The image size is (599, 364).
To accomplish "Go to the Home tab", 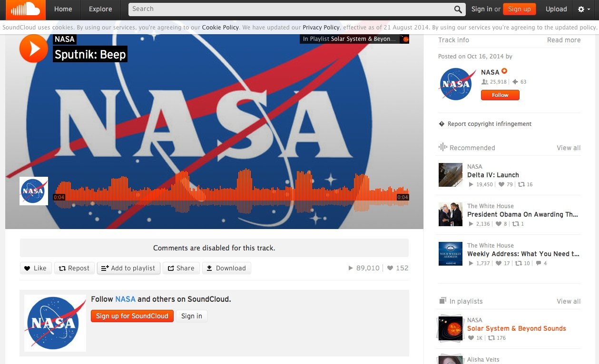I will (63, 9).
